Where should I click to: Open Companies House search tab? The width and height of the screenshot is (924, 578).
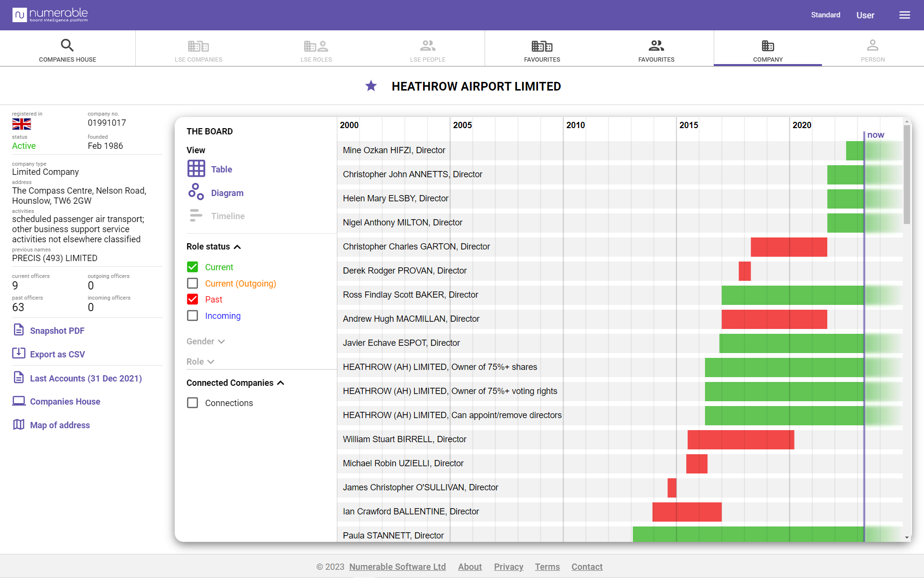click(67, 50)
